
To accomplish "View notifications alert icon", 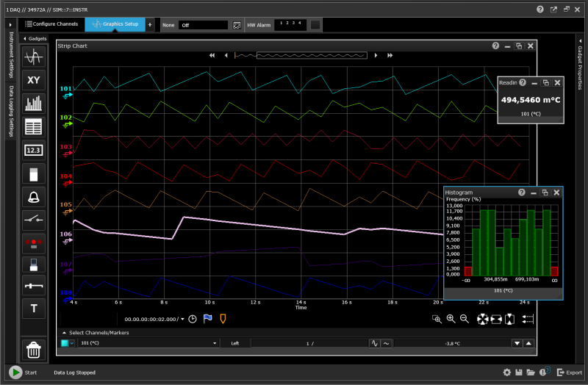I will tap(544, 372).
